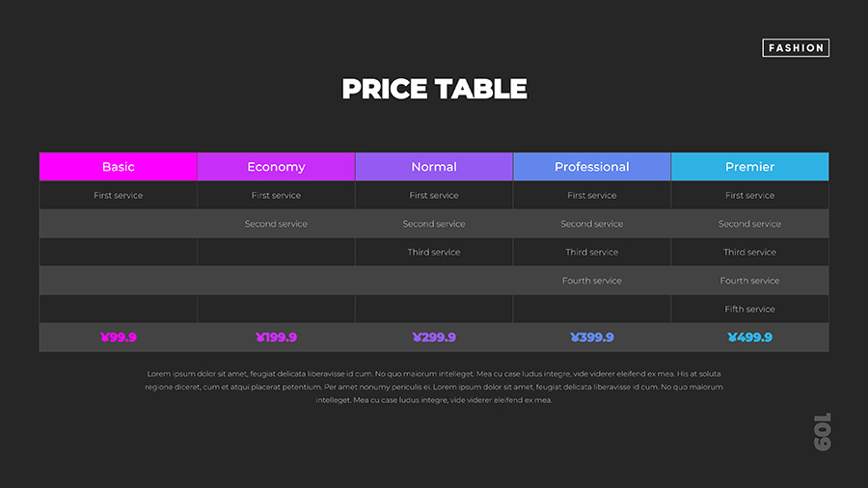
Task: Select Fourth service under Professional
Action: point(591,281)
